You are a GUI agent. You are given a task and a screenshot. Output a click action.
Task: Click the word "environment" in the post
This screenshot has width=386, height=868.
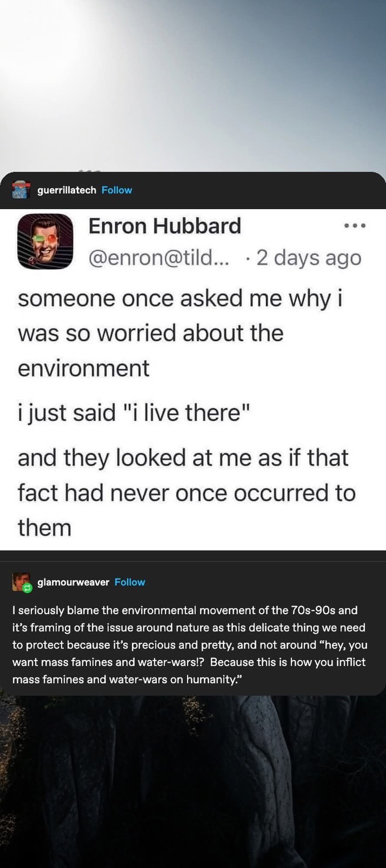83,368
